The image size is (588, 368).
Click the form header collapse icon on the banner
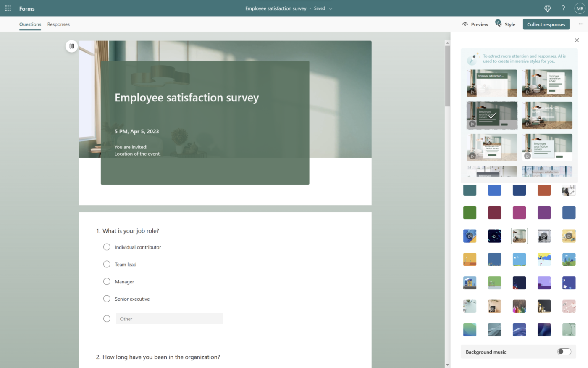point(71,46)
